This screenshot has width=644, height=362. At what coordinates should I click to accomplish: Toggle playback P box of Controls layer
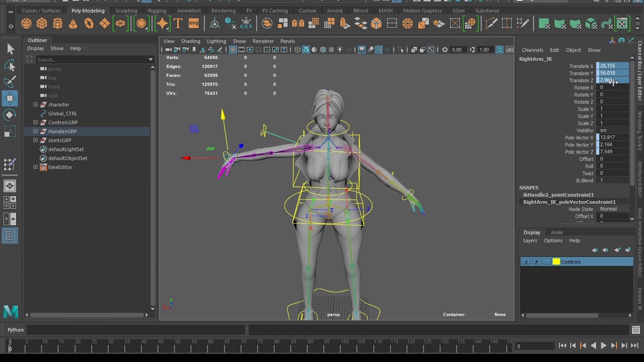536,262
